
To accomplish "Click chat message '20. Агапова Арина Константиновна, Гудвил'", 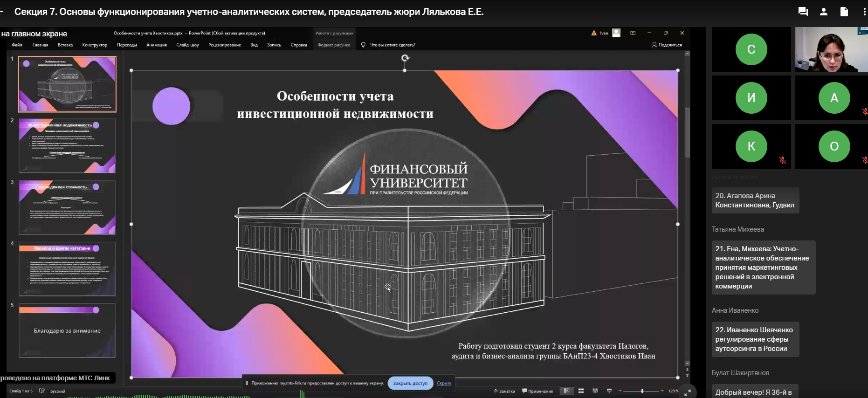I will coord(755,200).
